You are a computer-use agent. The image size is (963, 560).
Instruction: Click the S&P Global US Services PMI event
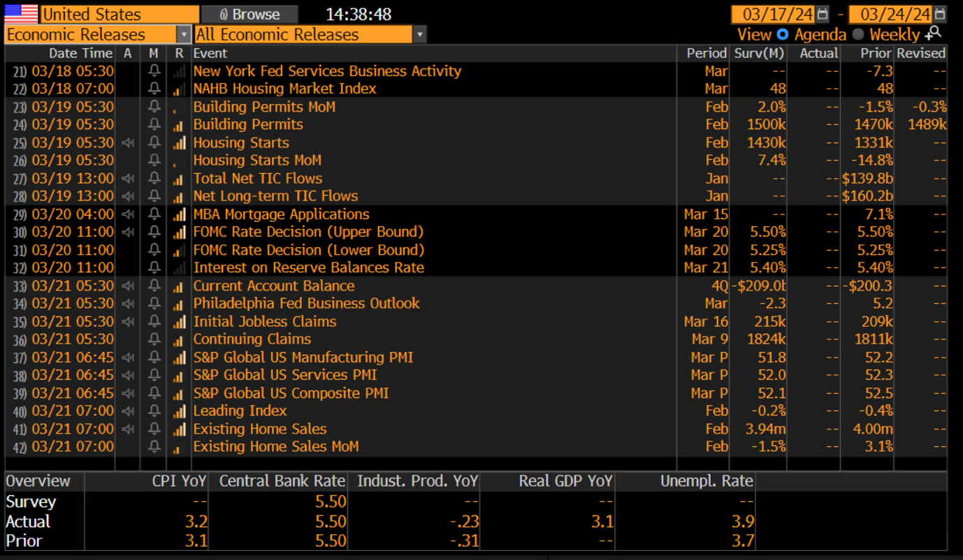pos(285,375)
